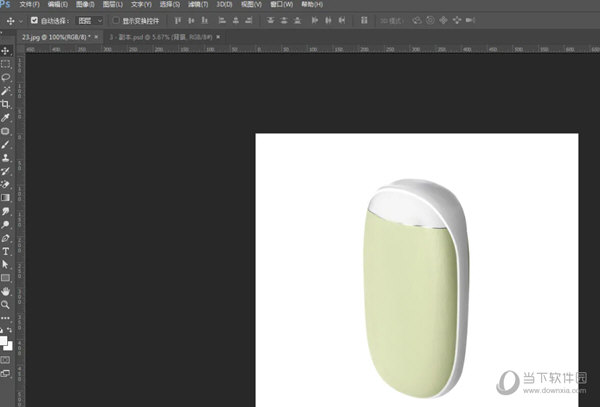Click Align Vertical Centers in options bar
Image resolution: width=600 pixels, height=407 pixels.
191,20
